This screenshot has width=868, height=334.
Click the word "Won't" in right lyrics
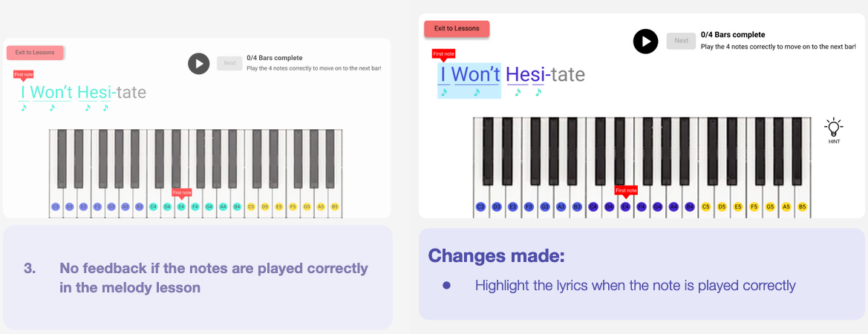[476, 75]
